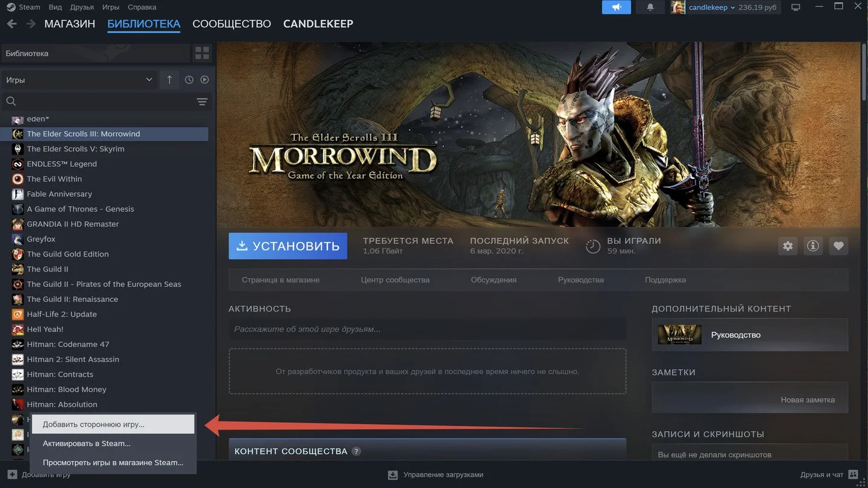Open Руководства link
Image resolution: width=868 pixels, height=488 pixels.
(581, 280)
